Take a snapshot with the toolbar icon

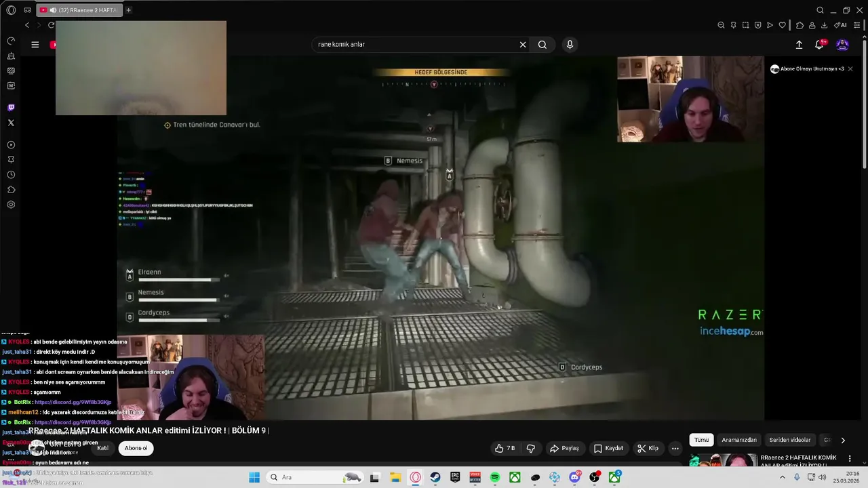coord(745,25)
